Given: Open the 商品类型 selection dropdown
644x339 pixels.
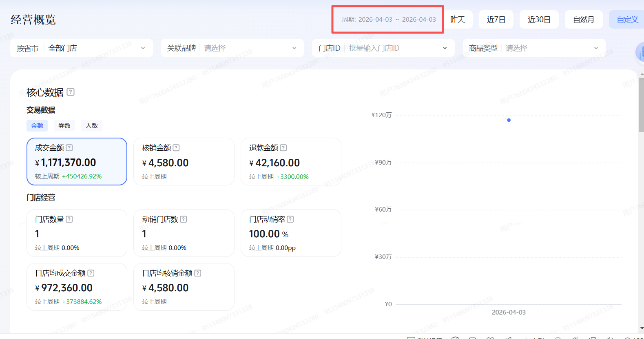Looking at the screenshot, I should (x=534, y=48).
